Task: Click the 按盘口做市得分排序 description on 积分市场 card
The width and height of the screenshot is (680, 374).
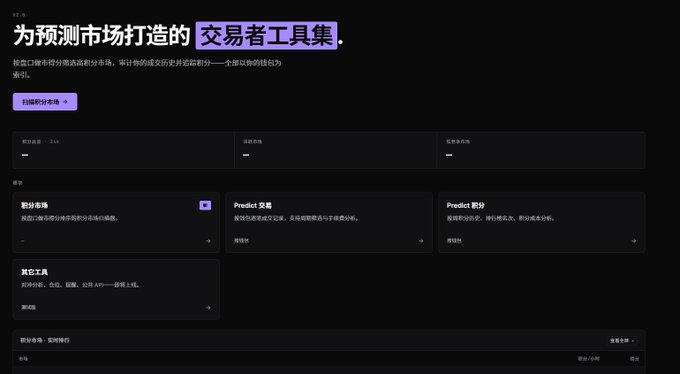Action: (70, 218)
